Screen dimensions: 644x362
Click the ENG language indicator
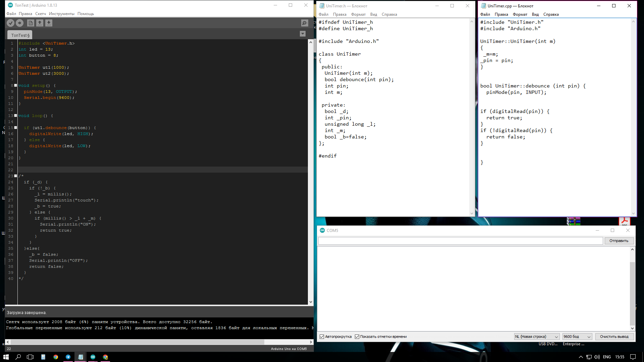pyautogui.click(x=607, y=357)
